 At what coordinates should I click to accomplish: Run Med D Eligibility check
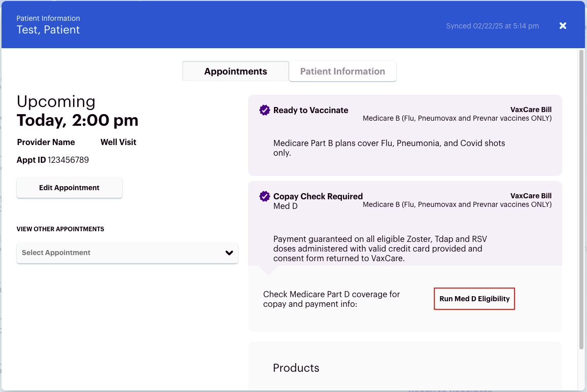coord(474,299)
